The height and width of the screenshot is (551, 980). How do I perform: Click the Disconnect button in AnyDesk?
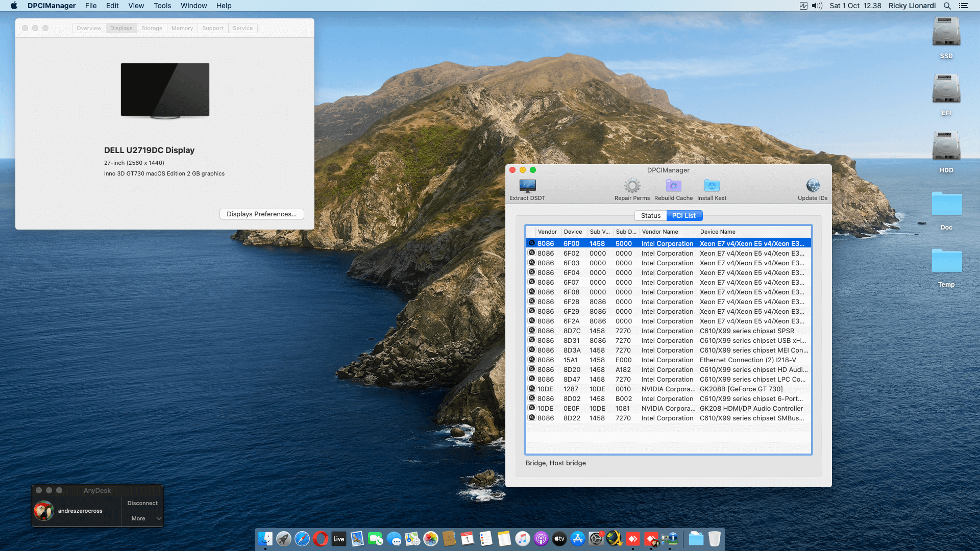click(142, 503)
